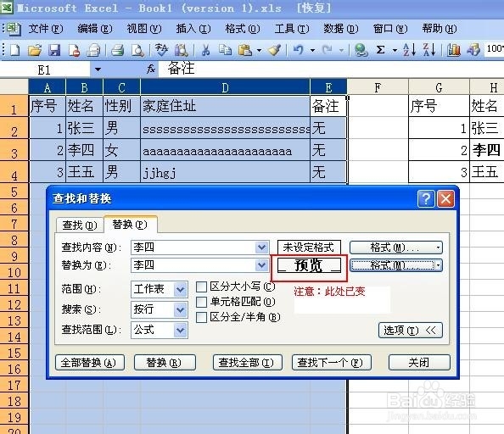This screenshot has height=434, width=504.
Task: Click the Drawing toolbar icon
Action: (473, 50)
